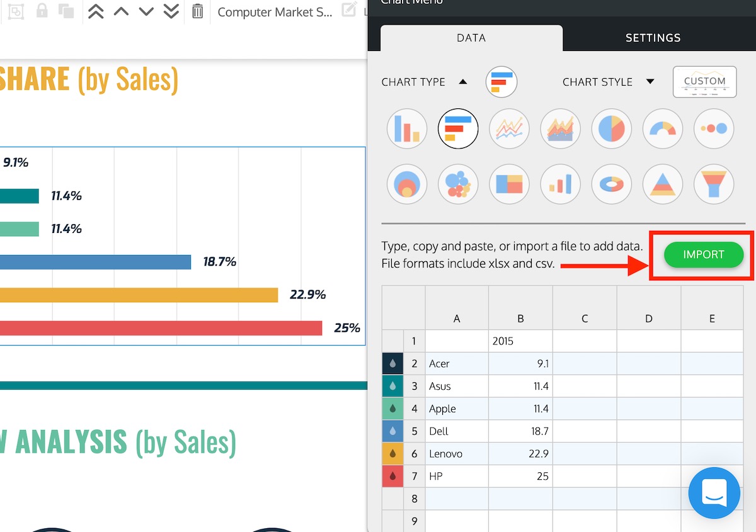Click the "Lenovo" cell
This screenshot has height=532, width=756.
click(457, 454)
